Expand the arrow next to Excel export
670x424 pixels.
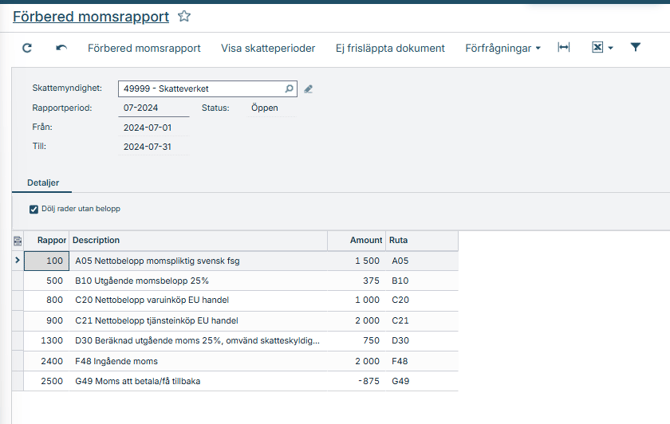pos(610,48)
